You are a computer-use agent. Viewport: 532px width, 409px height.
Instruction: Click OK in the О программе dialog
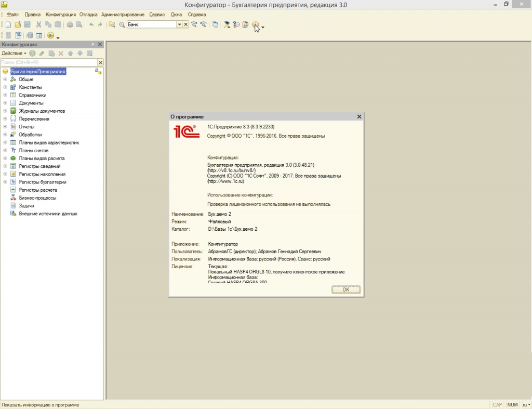[x=345, y=289]
